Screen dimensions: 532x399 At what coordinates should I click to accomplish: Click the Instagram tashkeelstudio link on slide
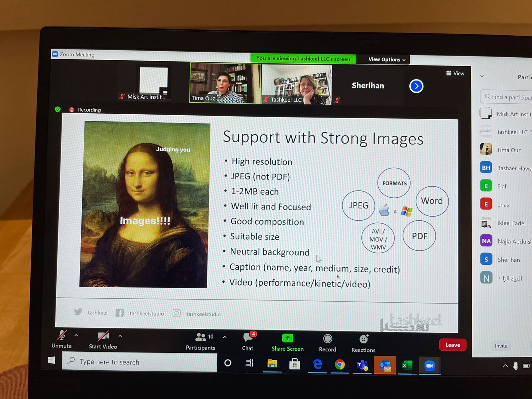[x=197, y=314]
